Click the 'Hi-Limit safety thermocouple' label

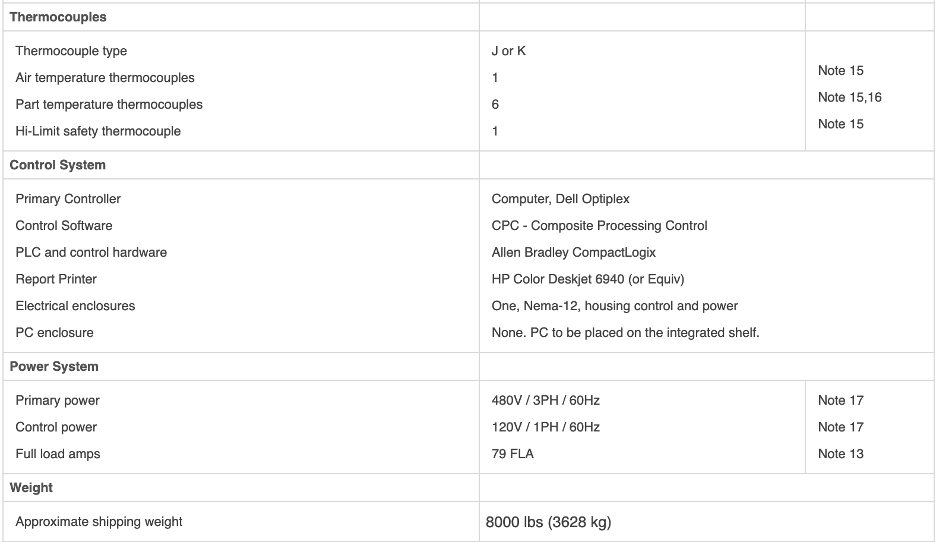(x=98, y=131)
